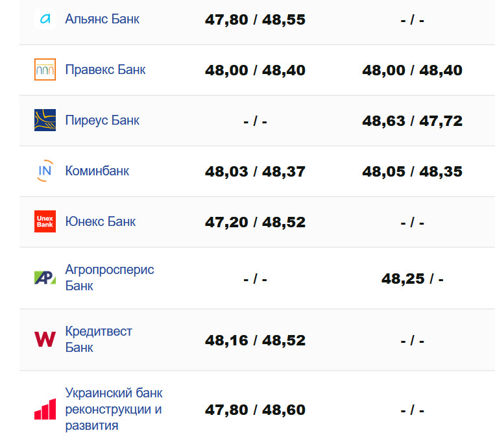The width and height of the screenshot is (495, 448).
Task: Click Юнекс Банк rate 47,20 / 48,52
Action: point(255,222)
